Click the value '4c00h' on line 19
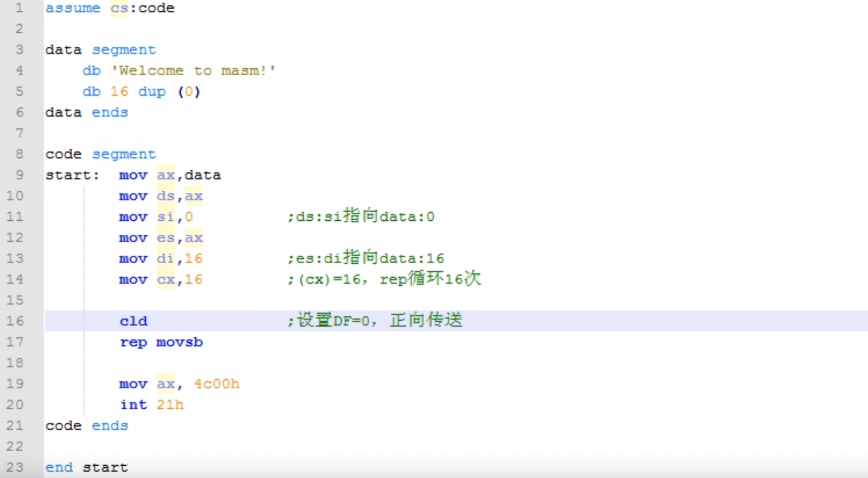The width and height of the screenshot is (868, 478). coord(217,384)
